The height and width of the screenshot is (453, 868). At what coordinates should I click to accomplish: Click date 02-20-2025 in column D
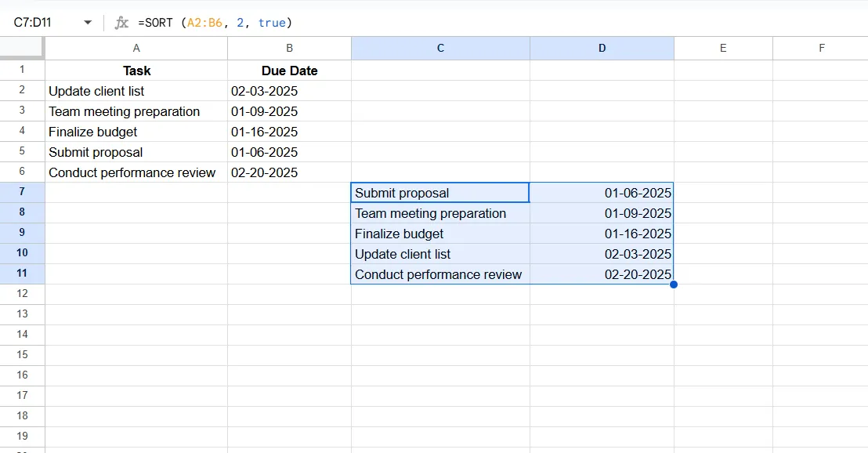[x=602, y=274]
